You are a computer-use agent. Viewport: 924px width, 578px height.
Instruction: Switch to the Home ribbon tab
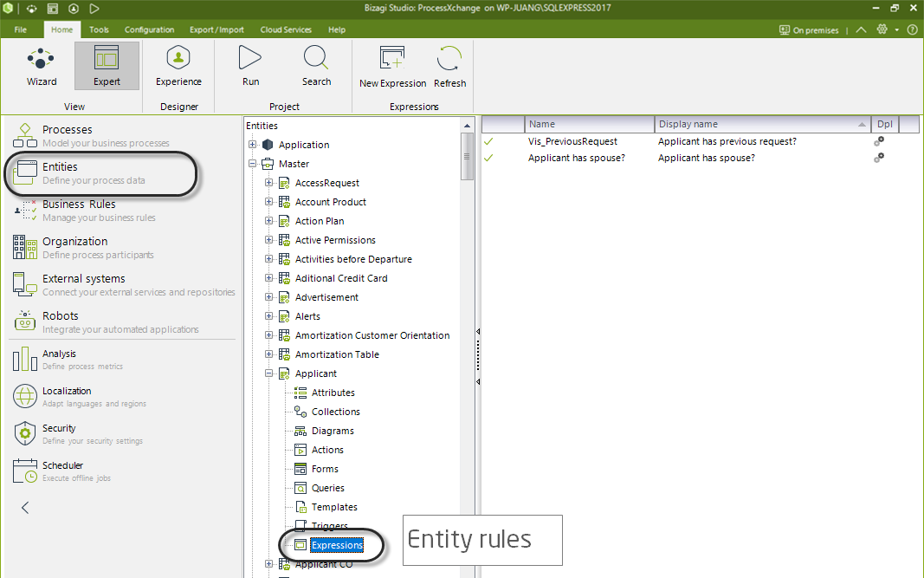coord(61,29)
